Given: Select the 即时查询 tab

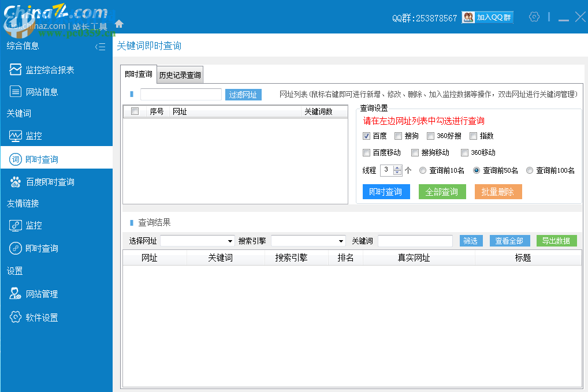Looking at the screenshot, I should point(139,74).
